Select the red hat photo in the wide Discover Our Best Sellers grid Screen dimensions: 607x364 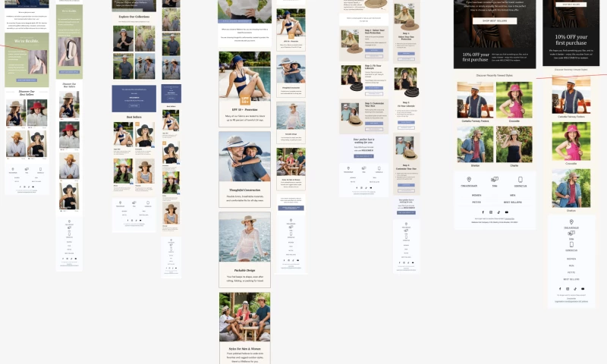point(37,113)
